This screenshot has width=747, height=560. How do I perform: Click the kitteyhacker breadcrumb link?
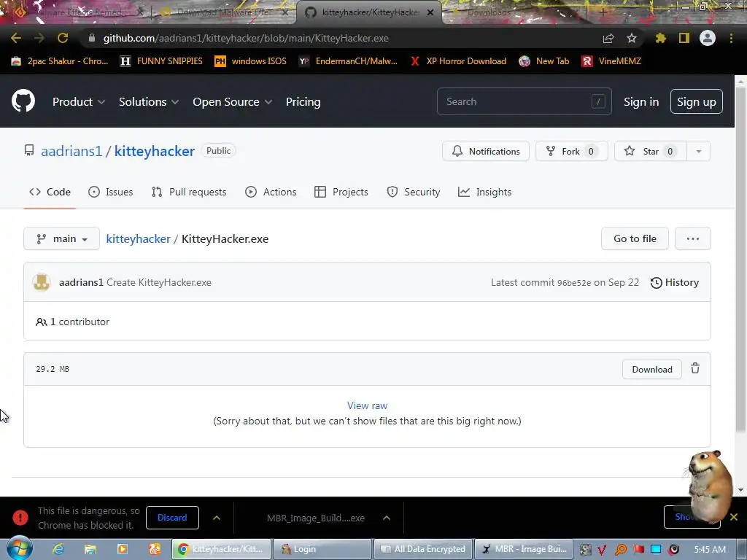click(x=138, y=238)
